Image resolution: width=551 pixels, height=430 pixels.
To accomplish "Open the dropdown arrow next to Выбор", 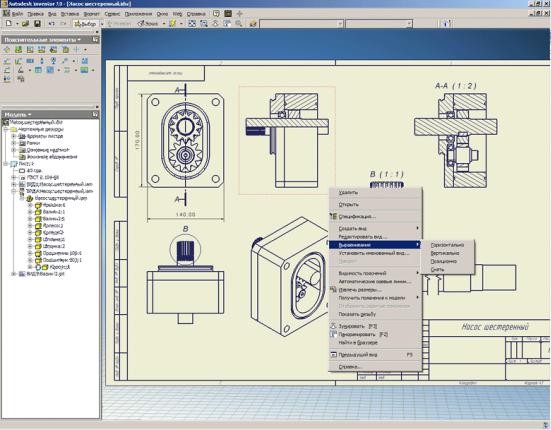I will coord(102,24).
